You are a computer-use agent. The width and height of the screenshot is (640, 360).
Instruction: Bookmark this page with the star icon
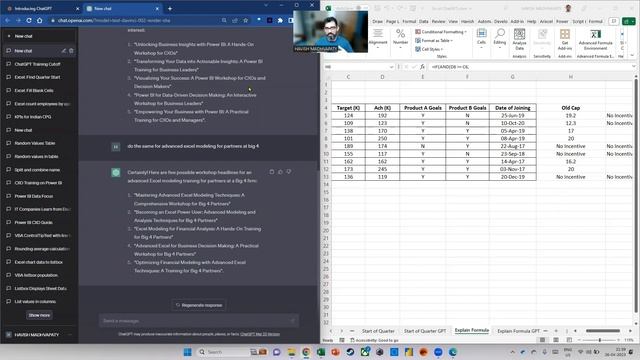246,20
